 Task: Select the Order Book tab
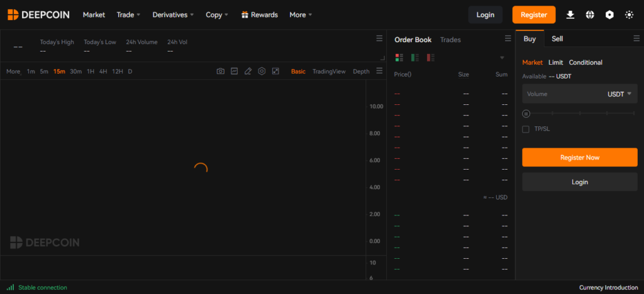(413, 40)
